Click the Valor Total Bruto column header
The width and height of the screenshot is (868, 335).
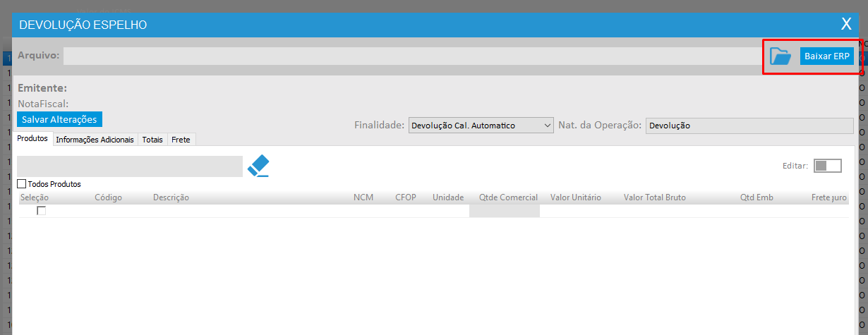(654, 197)
